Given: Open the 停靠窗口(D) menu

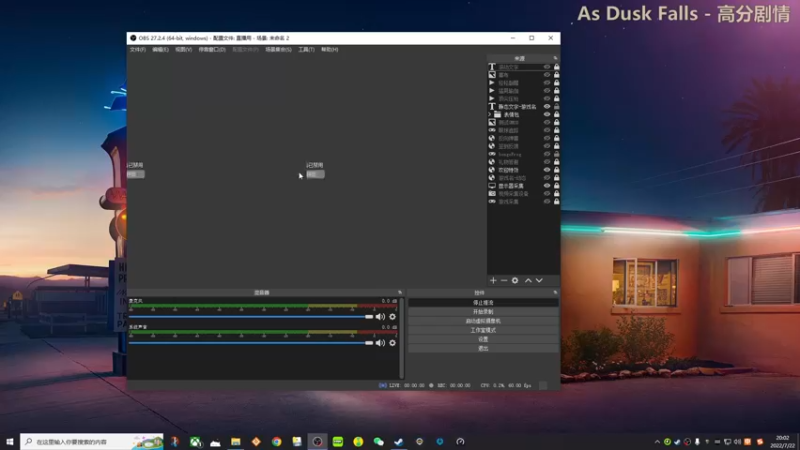Looking at the screenshot, I should click(x=212, y=49).
